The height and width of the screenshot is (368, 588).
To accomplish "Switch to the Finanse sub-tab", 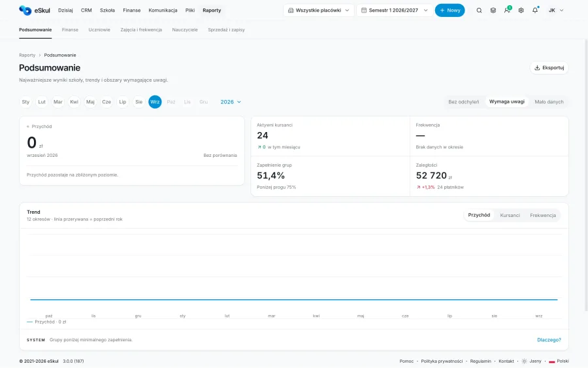I will click(70, 30).
